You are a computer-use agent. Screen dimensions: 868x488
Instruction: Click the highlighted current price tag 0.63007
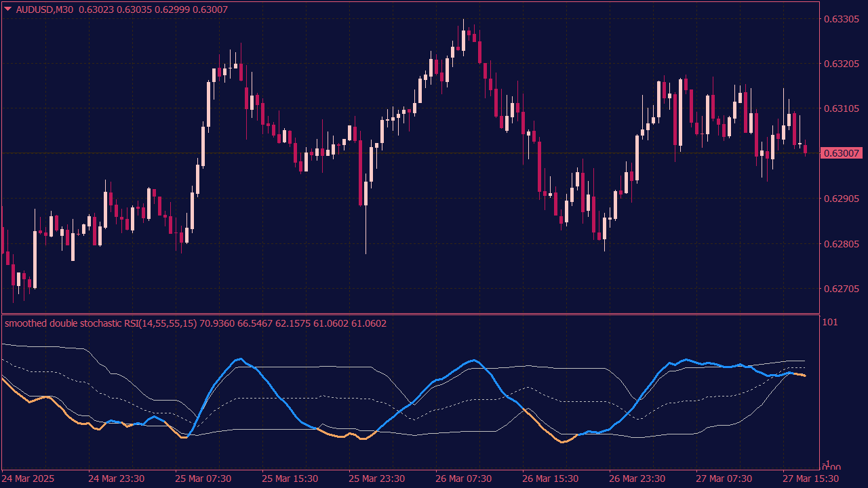pyautogui.click(x=841, y=153)
